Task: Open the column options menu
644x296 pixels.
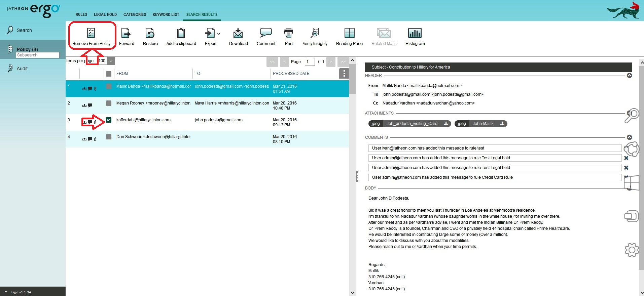Action: [x=344, y=74]
